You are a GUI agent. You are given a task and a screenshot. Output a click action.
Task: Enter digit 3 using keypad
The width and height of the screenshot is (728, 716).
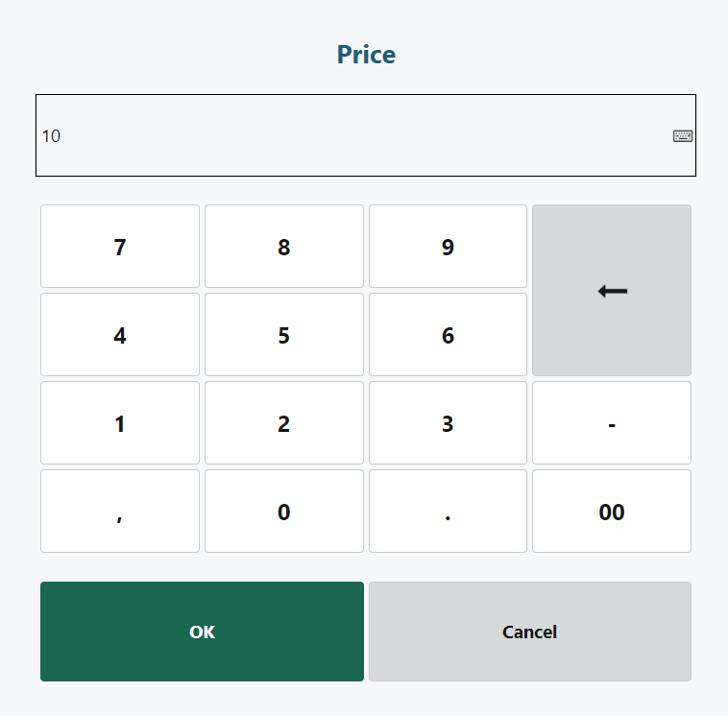(448, 423)
